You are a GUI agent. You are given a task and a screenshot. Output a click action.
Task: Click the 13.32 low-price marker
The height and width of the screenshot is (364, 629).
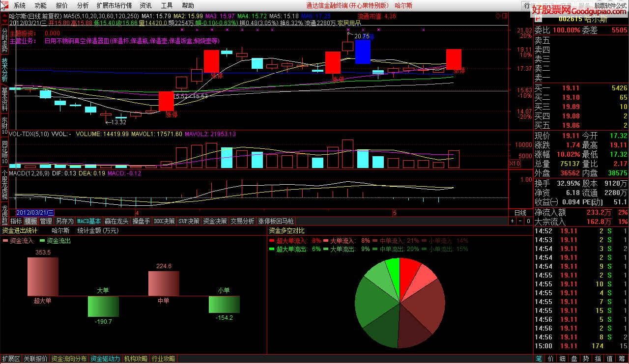tap(119, 122)
